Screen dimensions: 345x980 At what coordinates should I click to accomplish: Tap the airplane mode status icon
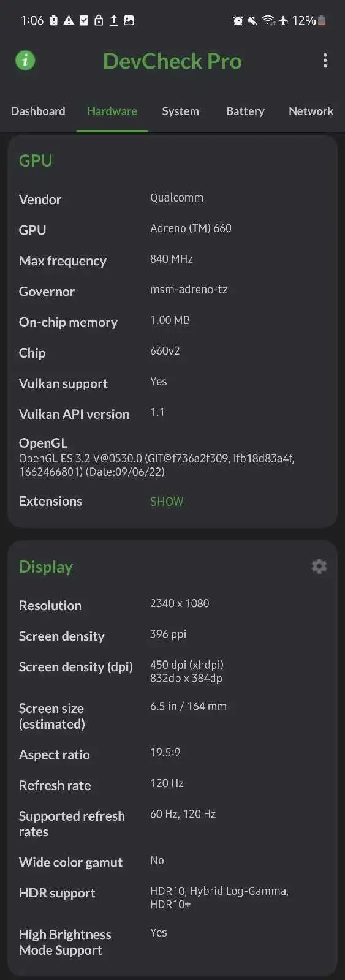coord(283,21)
